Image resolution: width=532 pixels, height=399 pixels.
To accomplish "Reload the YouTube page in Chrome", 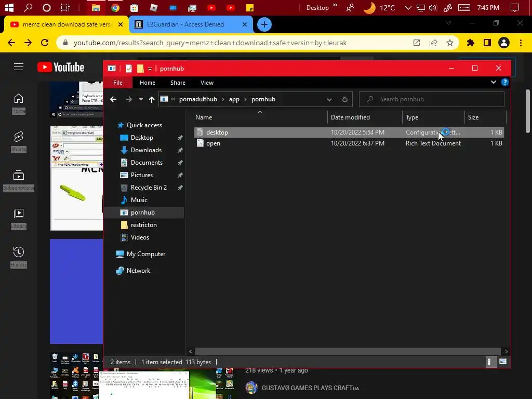I will [x=45, y=43].
